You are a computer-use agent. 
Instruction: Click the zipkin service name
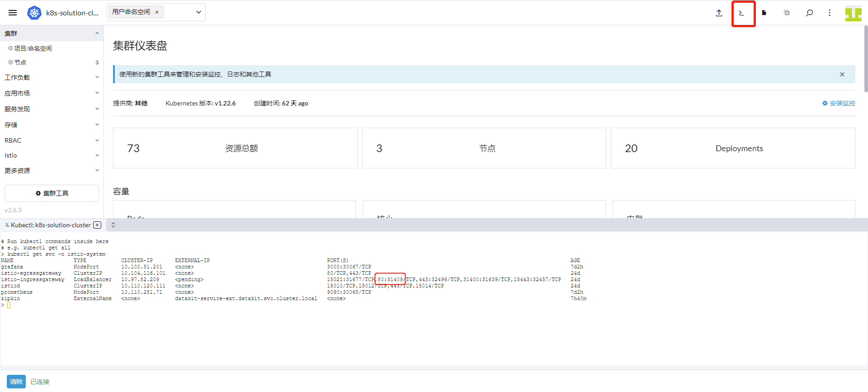point(10,299)
